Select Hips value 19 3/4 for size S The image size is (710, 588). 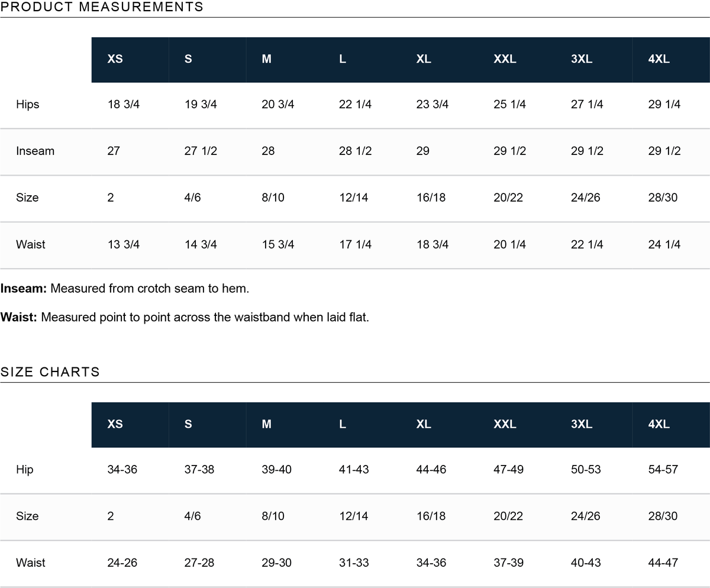tap(201, 105)
